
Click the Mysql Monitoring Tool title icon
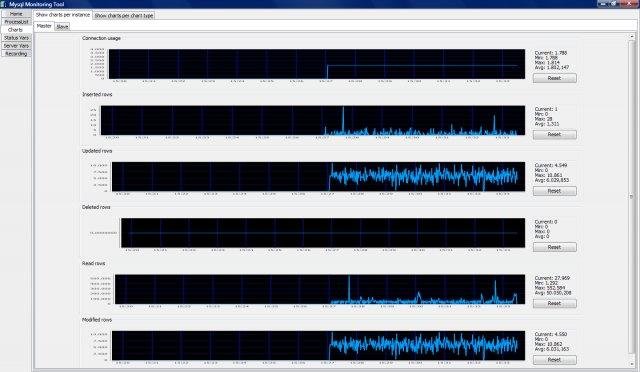click(4, 4)
